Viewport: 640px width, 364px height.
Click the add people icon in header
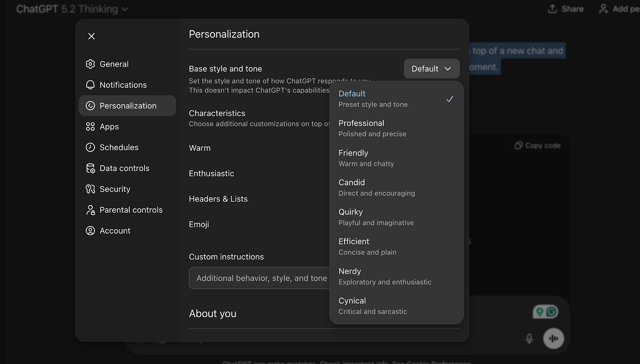pos(604,9)
